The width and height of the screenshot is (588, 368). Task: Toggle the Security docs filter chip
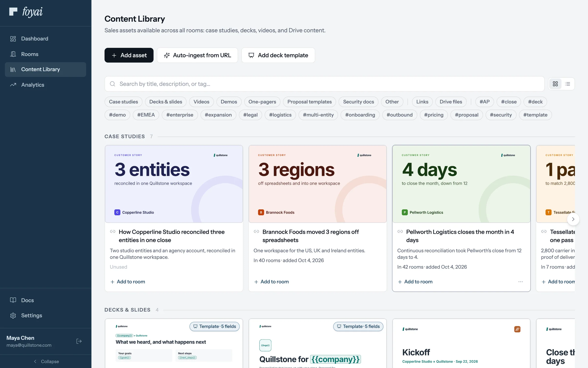coord(358,102)
